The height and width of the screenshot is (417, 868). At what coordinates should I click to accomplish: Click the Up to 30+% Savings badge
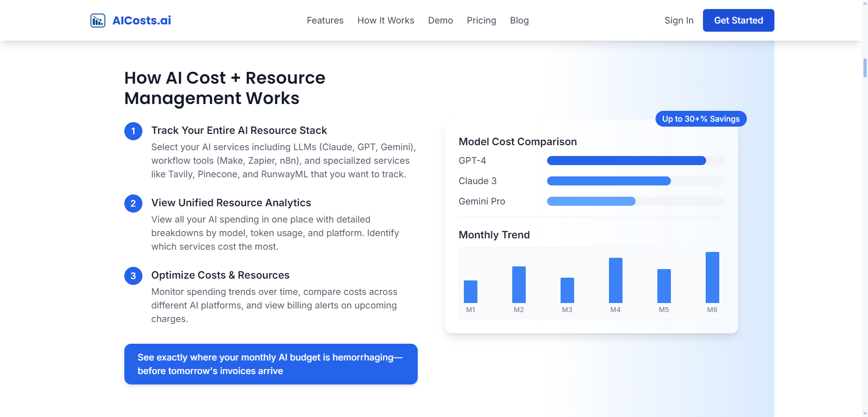[x=701, y=119]
